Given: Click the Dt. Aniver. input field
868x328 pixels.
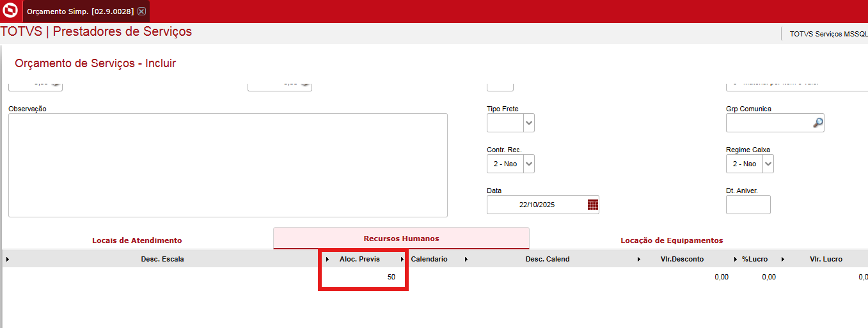Looking at the screenshot, I should [x=748, y=205].
